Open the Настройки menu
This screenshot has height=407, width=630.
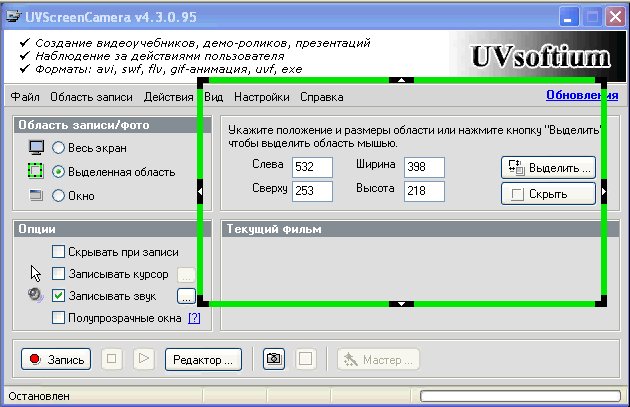(x=262, y=97)
